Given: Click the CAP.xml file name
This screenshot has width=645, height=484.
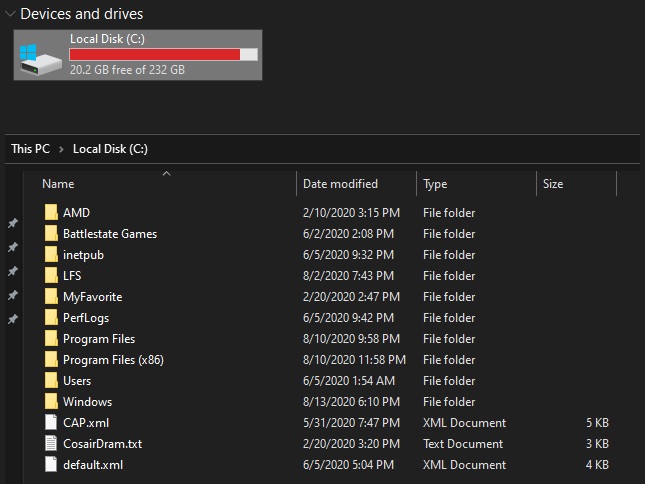Looking at the screenshot, I should point(86,423).
